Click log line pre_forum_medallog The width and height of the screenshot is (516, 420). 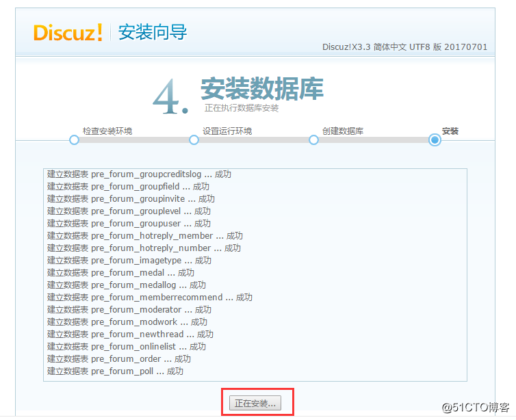coord(127,285)
